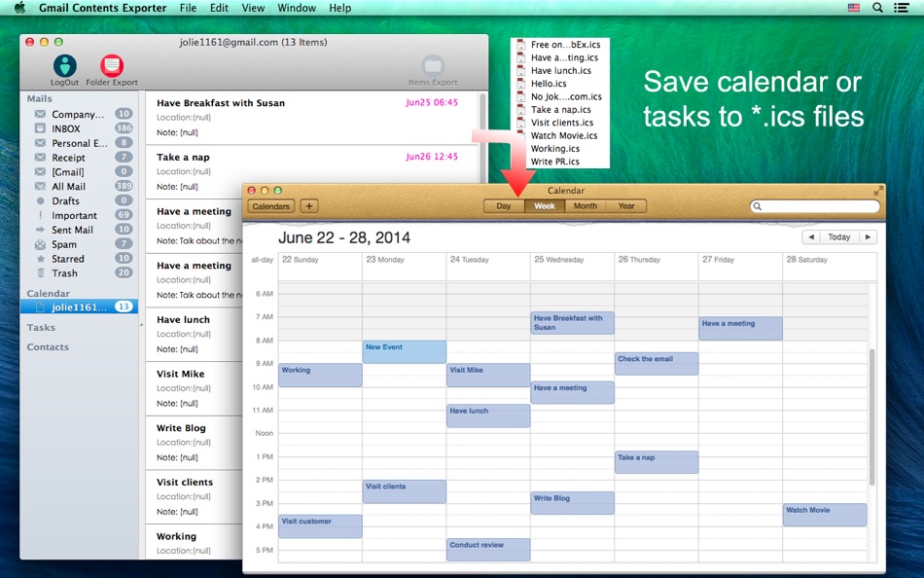The width and height of the screenshot is (924, 578).
Task: Select the jolie1161 calendar in sidebar
Action: pos(79,307)
